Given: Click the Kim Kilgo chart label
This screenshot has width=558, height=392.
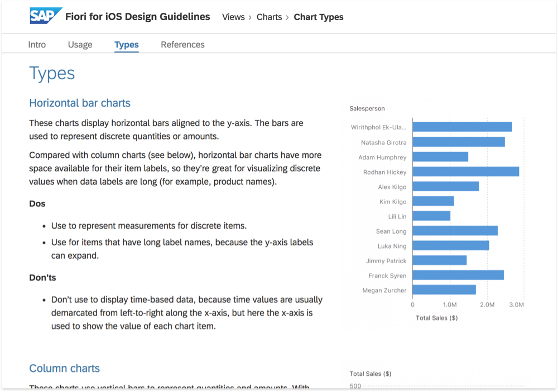Looking at the screenshot, I should 393,202.
